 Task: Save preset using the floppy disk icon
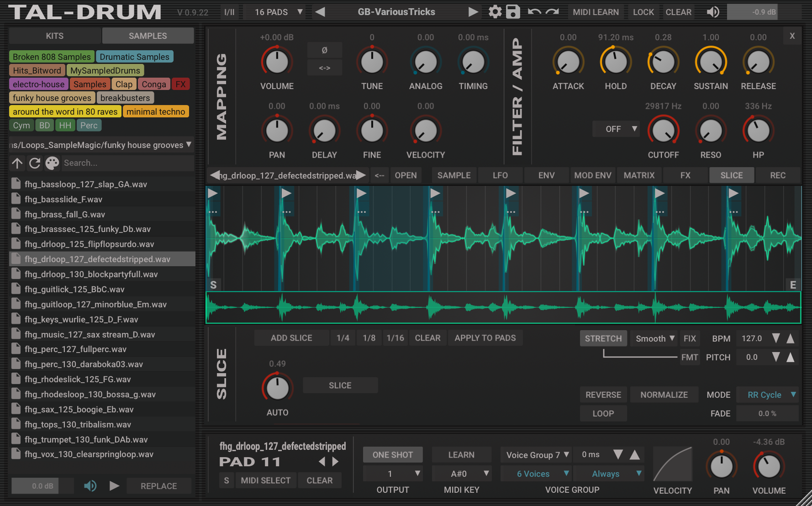[x=513, y=12]
